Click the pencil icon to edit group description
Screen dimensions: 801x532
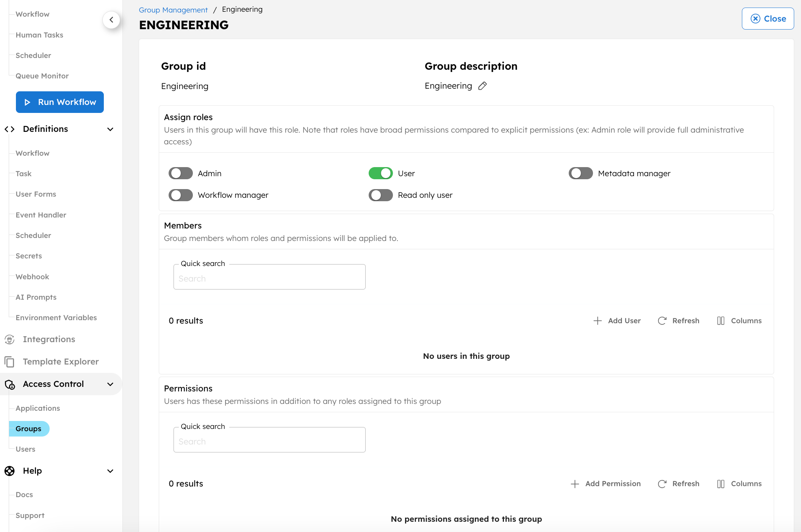[x=482, y=86]
